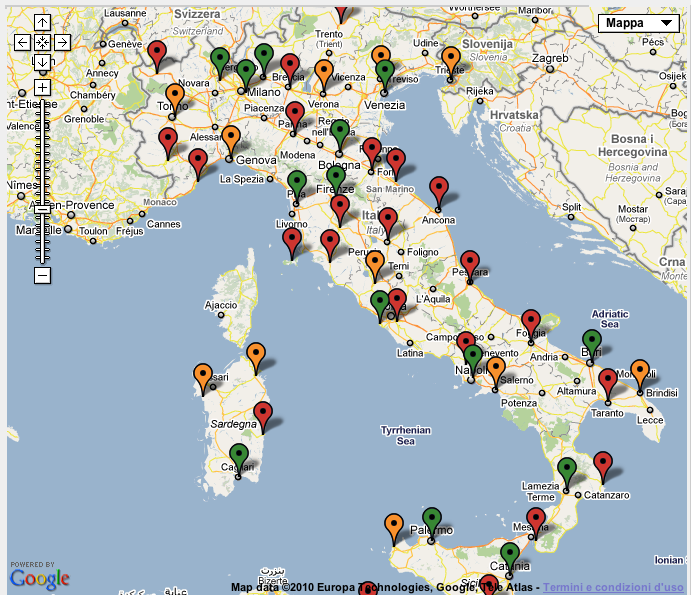Screen dimensions: 691x601
Task: Pan the map up with the arrow button
Action: pos(42,22)
